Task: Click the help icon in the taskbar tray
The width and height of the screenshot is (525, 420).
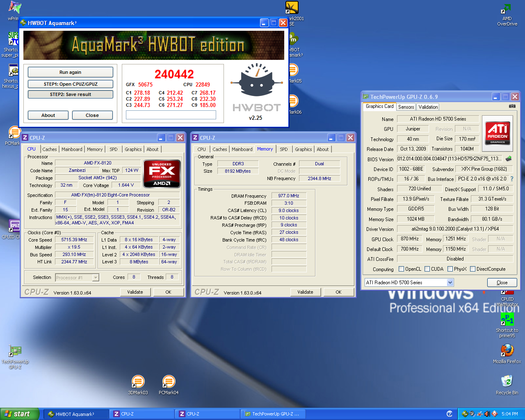Action: tap(450, 414)
